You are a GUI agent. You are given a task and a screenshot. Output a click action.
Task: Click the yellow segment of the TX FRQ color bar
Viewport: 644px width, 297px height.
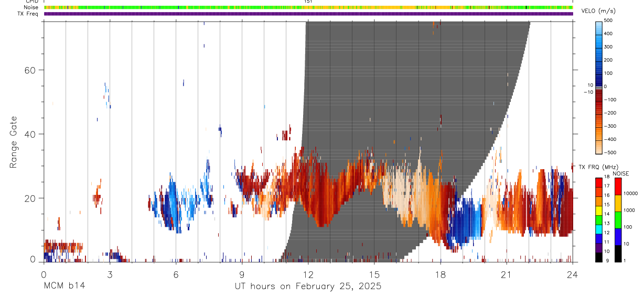click(599, 211)
